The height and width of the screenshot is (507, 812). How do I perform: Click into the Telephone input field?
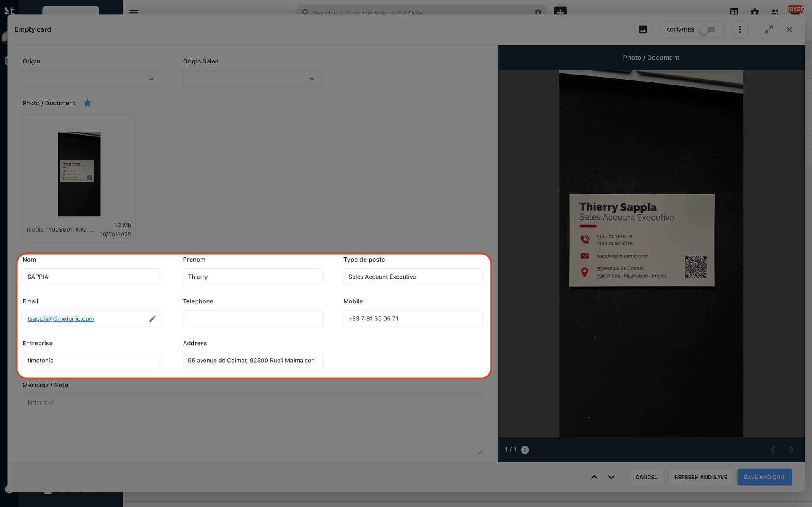point(252,319)
